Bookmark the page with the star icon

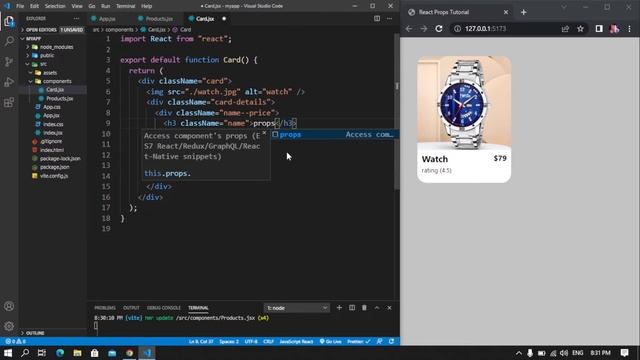click(x=580, y=29)
